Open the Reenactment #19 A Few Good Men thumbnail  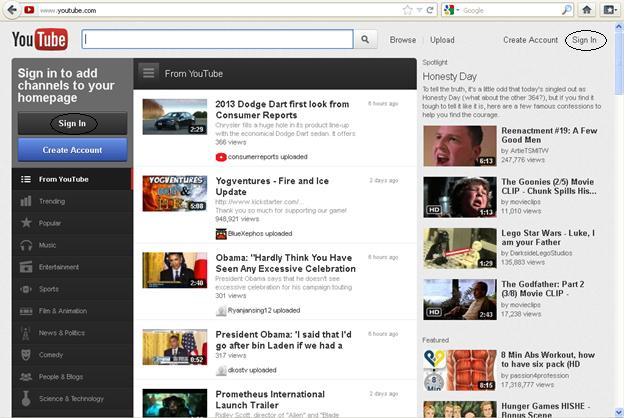[460, 146]
